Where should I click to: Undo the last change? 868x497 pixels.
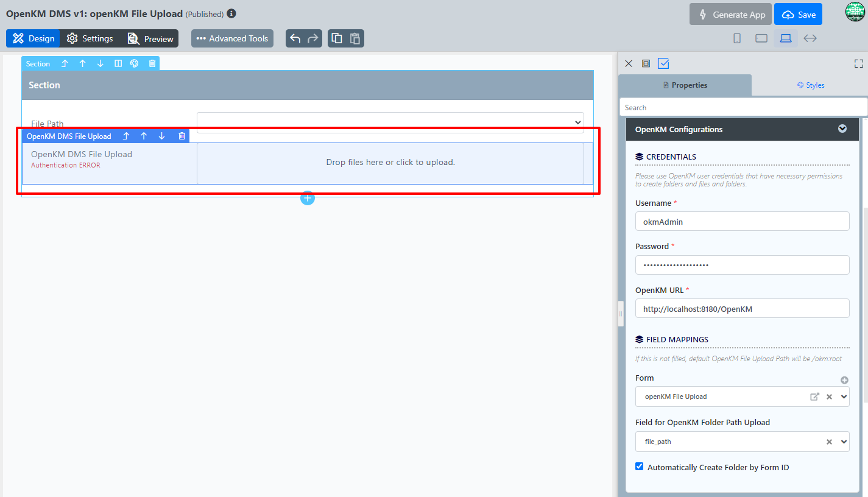tap(295, 38)
